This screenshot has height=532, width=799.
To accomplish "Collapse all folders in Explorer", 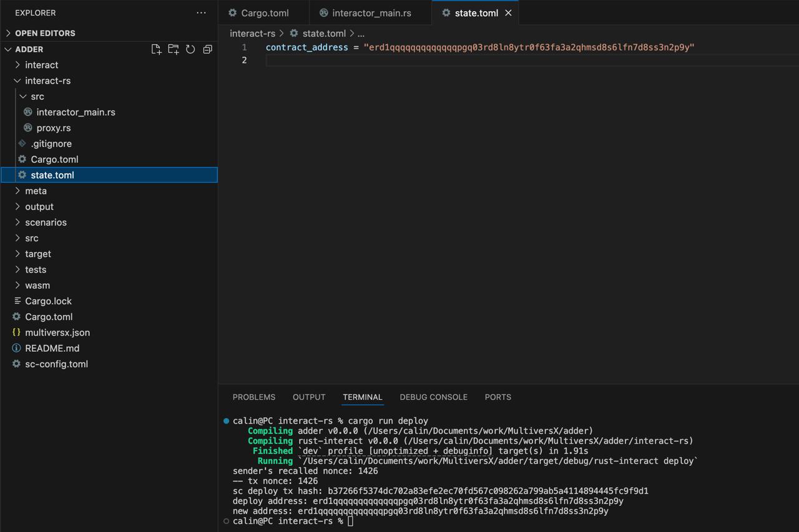I will pos(208,49).
